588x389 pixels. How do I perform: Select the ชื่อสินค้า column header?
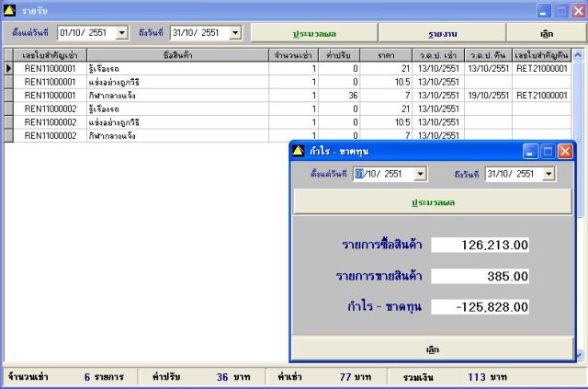[177, 55]
